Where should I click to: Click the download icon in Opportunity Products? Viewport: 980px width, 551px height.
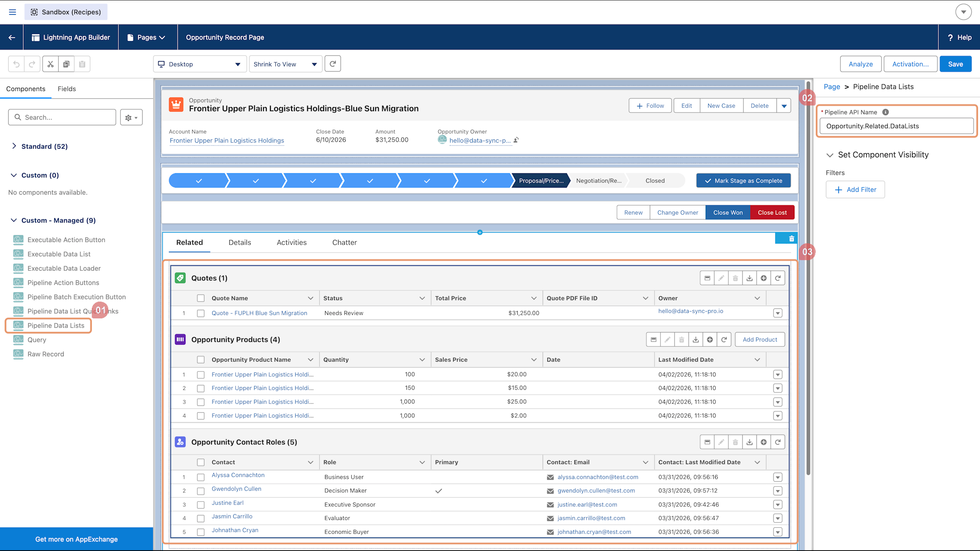pyautogui.click(x=695, y=340)
